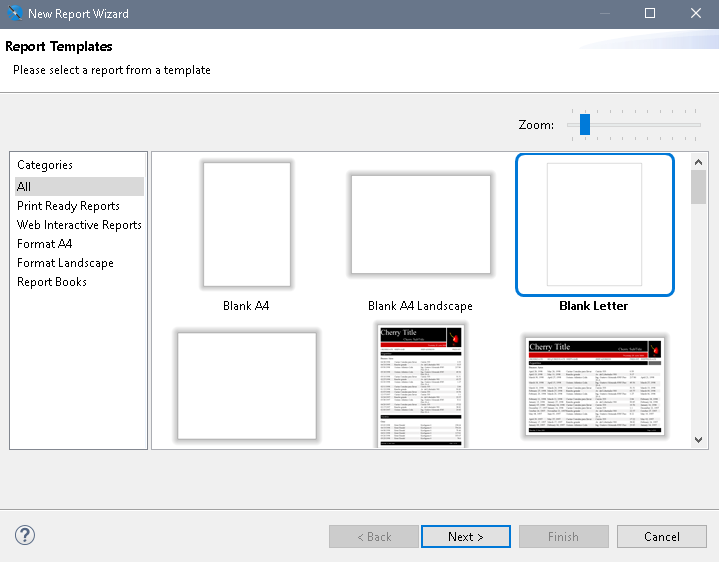Select the Format A4 category
Screen dimensions: 719x562
click(x=44, y=244)
